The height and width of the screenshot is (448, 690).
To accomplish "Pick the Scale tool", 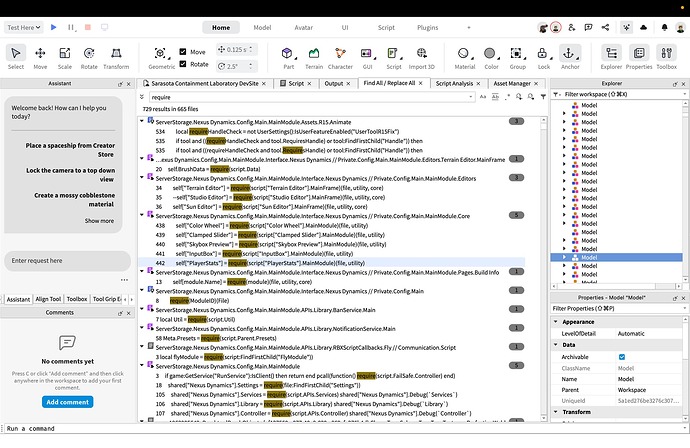I will click(65, 57).
